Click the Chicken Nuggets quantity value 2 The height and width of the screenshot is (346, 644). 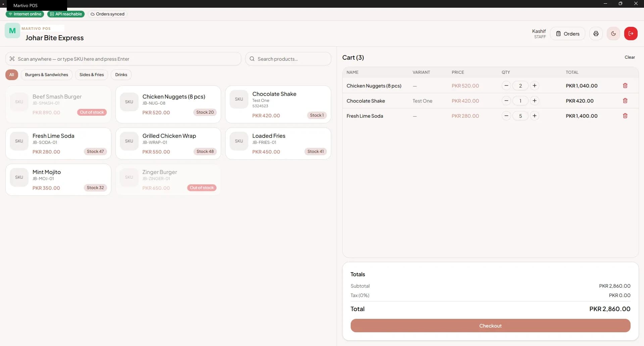pyautogui.click(x=520, y=86)
